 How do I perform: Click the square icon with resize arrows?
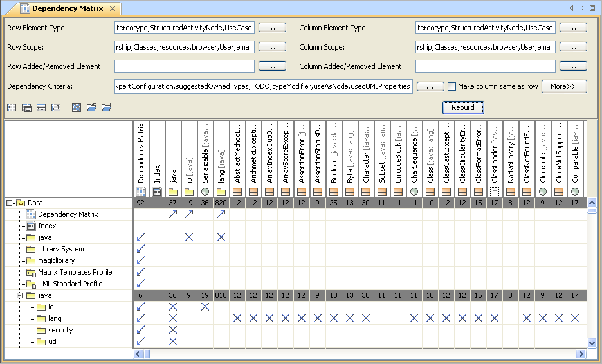[56, 107]
